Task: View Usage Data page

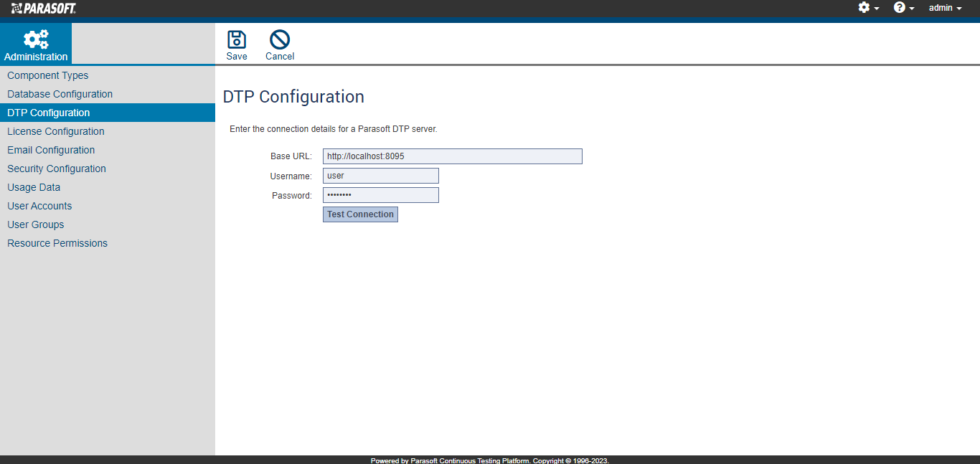Action: (x=108, y=187)
